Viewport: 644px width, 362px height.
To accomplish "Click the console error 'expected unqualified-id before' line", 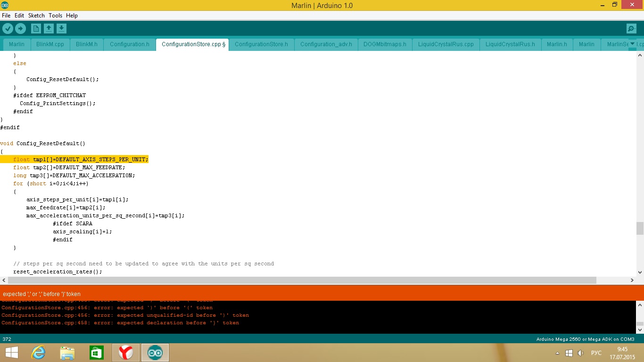I will pyautogui.click(x=125, y=315).
